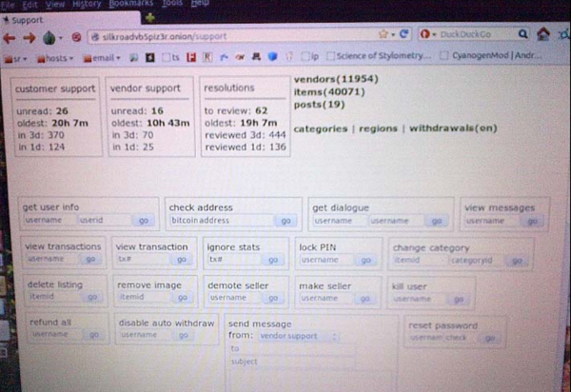Open the Bookmarks menu
The height and width of the screenshot is (392, 571).
tap(131, 4)
